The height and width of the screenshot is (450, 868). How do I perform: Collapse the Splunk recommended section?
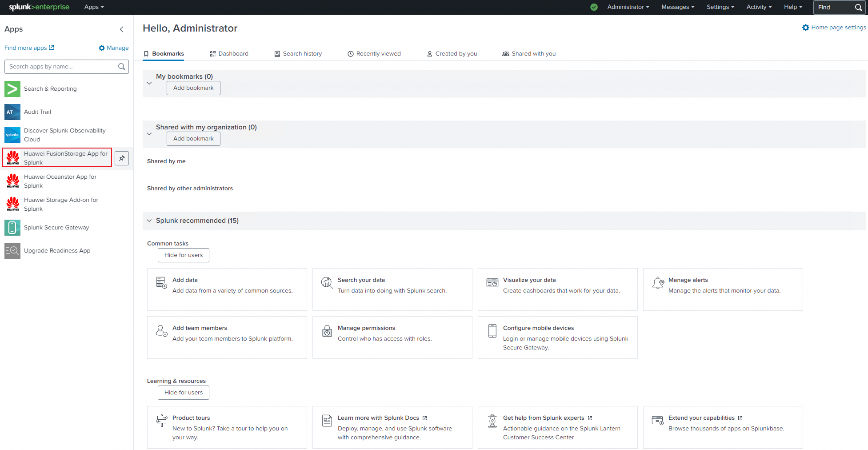tap(149, 221)
